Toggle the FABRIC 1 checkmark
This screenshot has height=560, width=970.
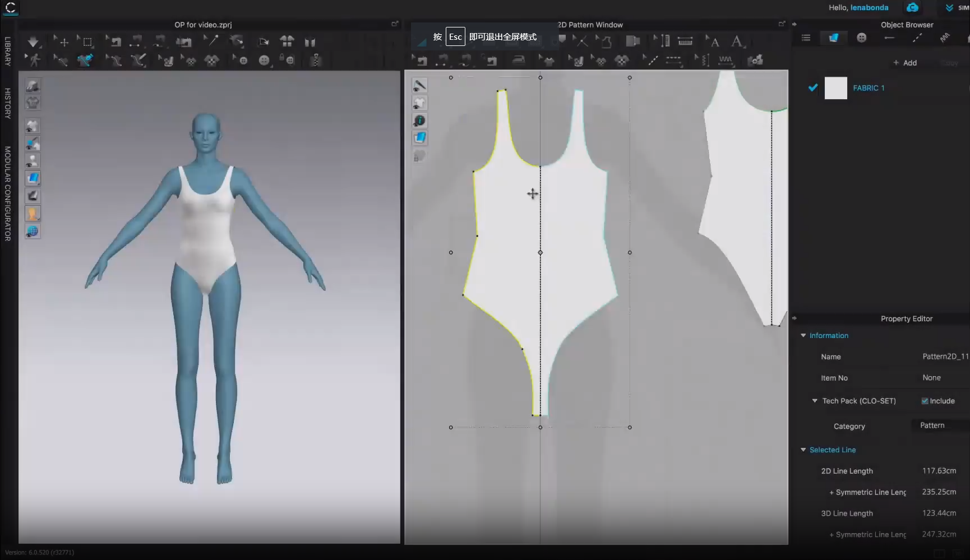pos(812,87)
